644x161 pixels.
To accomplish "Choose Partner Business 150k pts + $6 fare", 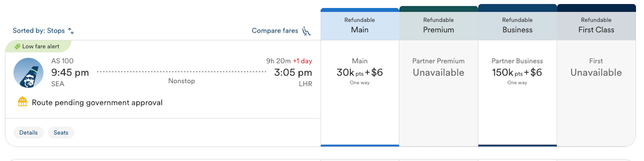I will pos(517,73).
